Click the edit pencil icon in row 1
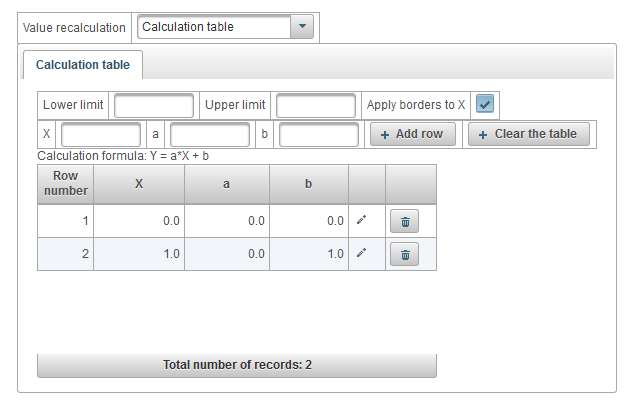Screen dimensions: 633x405 click(362, 221)
